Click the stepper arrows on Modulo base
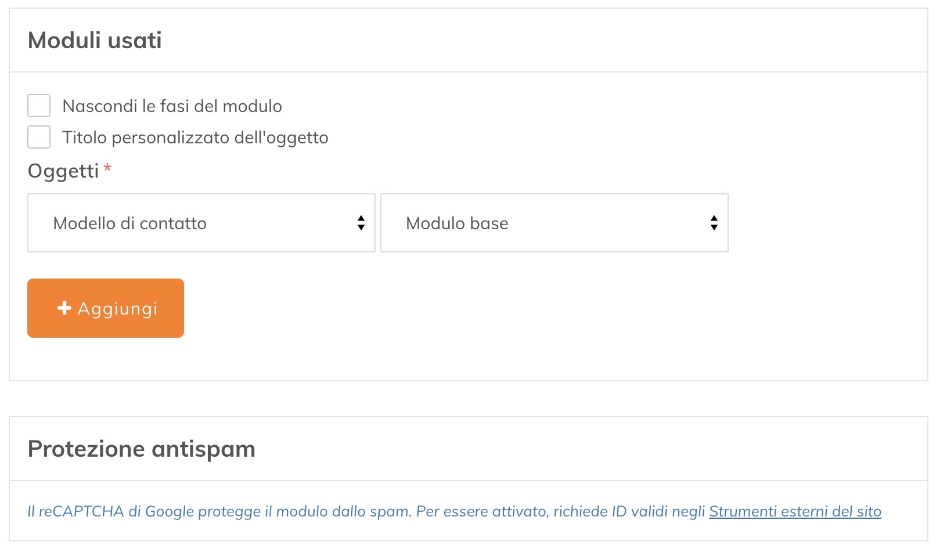The image size is (947, 560). click(714, 223)
